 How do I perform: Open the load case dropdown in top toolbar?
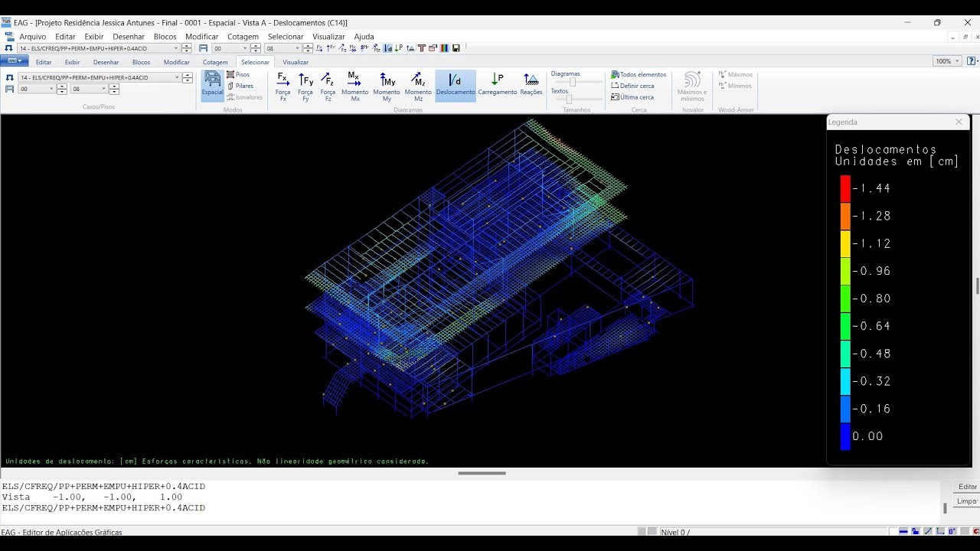pyautogui.click(x=176, y=48)
